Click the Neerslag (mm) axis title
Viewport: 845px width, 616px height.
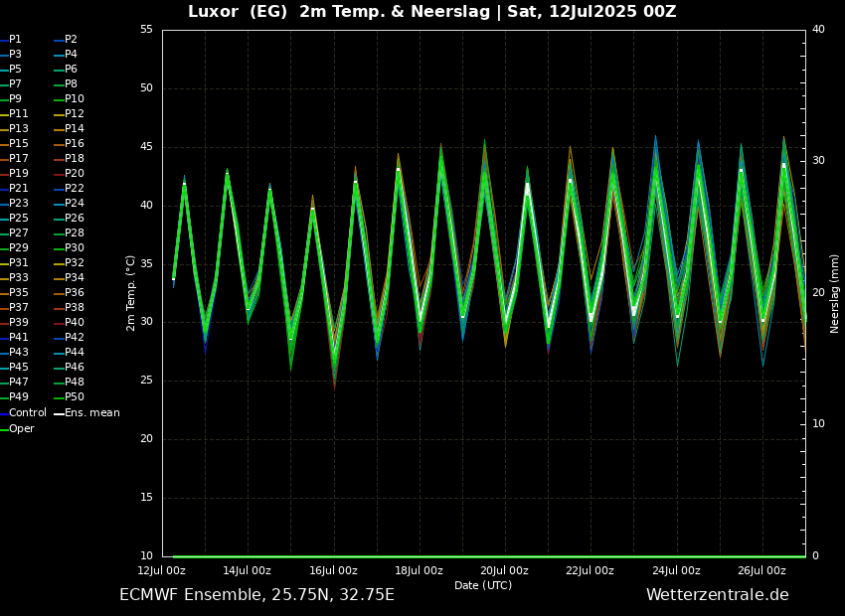pyautogui.click(x=835, y=292)
